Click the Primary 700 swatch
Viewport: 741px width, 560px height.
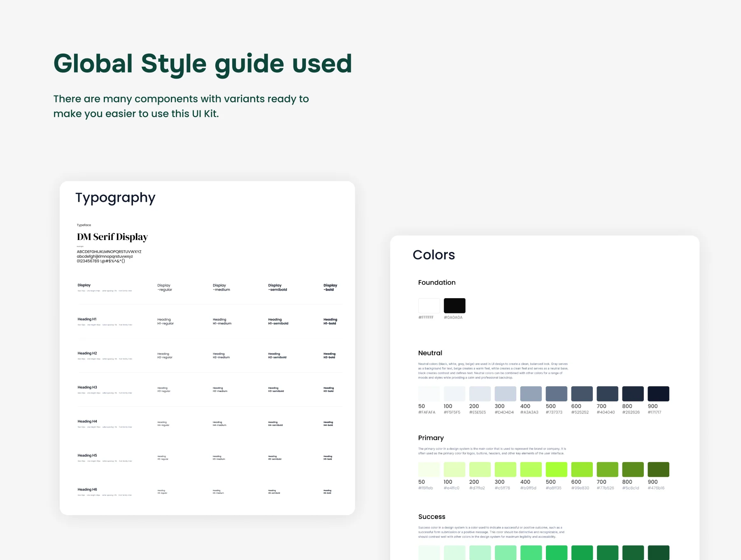pyautogui.click(x=608, y=469)
